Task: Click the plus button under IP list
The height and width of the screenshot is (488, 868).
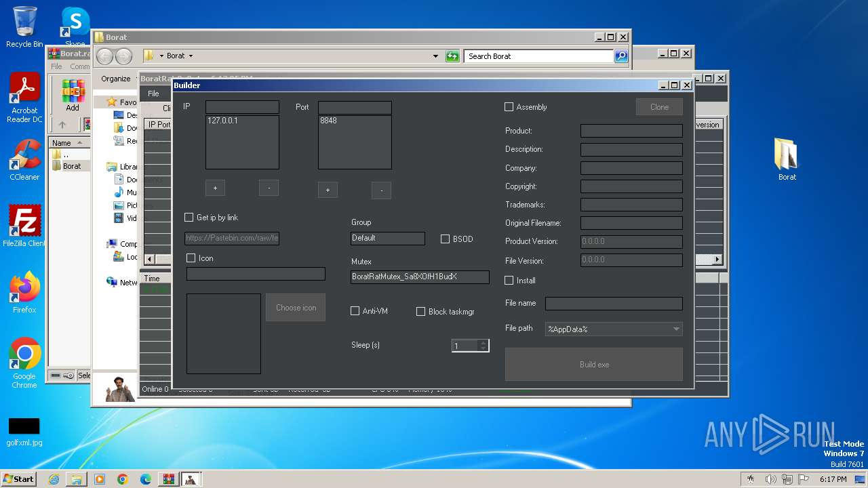Action: point(215,188)
